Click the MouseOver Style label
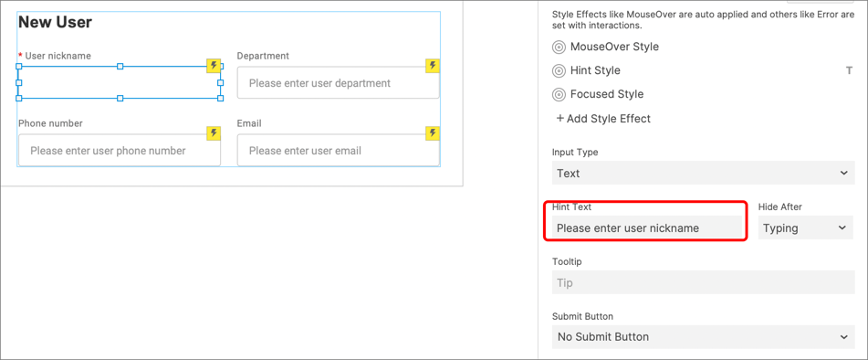 click(614, 48)
